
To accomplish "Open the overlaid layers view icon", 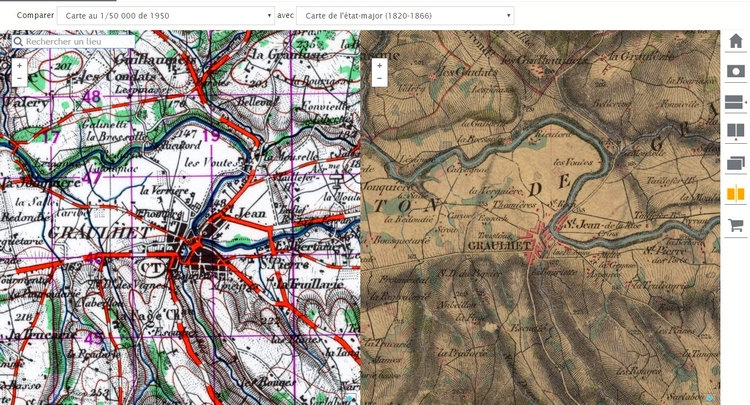I will pyautogui.click(x=736, y=164).
